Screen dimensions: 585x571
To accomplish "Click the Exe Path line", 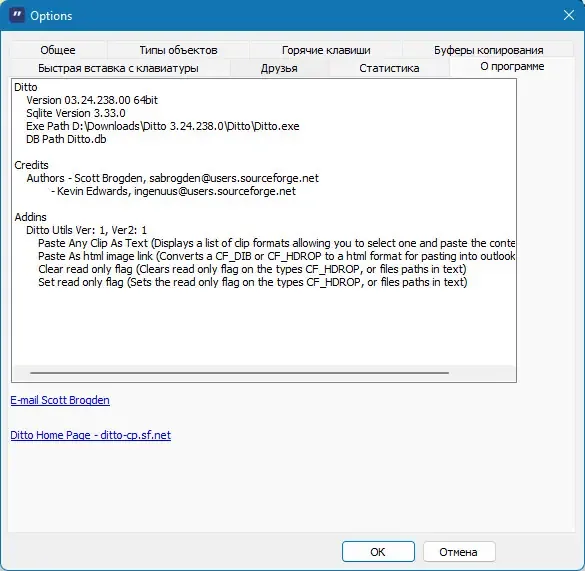I will click(163, 126).
